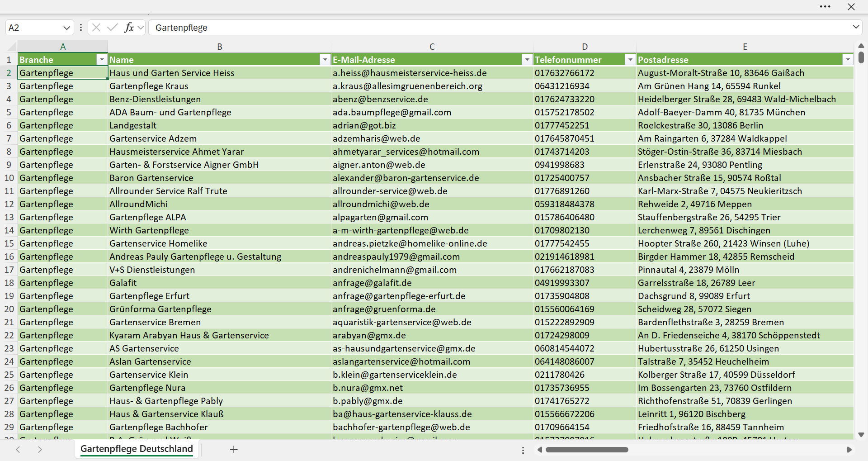Image resolution: width=868 pixels, height=461 pixels.
Task: Select column A header
Action: pos(63,47)
